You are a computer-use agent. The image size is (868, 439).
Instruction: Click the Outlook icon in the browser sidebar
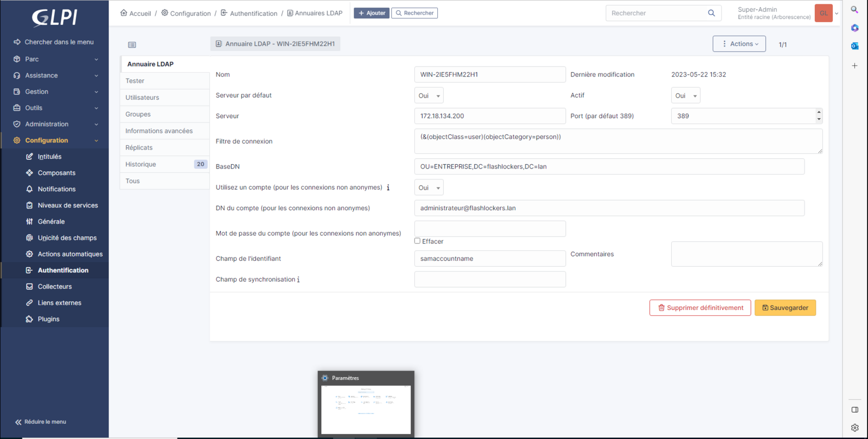854,46
